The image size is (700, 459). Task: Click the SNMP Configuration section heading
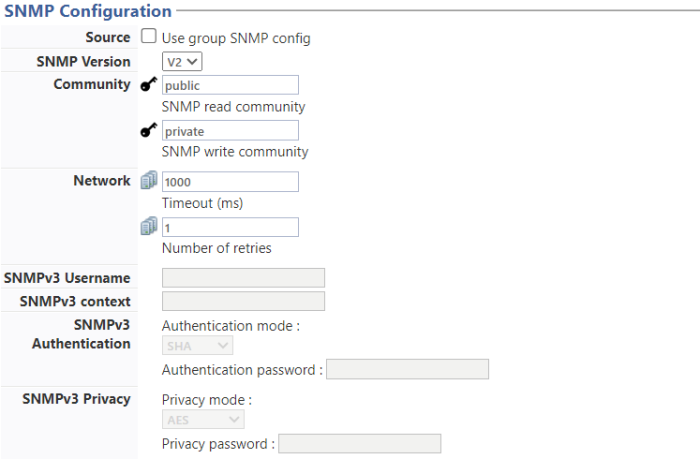pyautogui.click(x=88, y=11)
